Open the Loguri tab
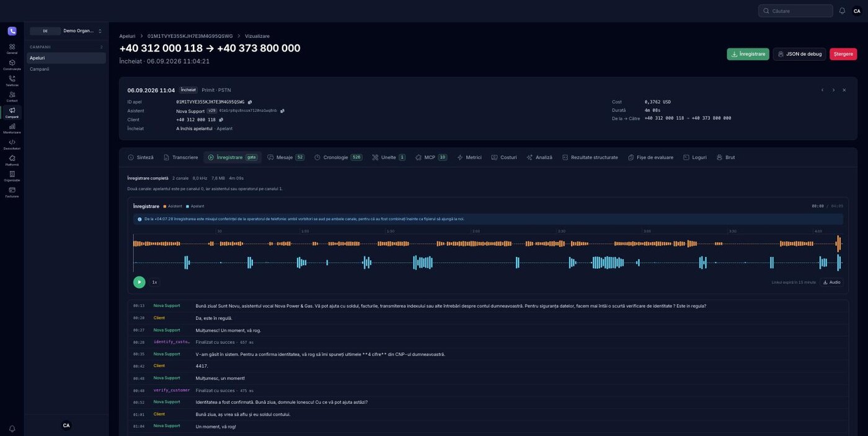This screenshot has height=436, width=868. [x=695, y=157]
